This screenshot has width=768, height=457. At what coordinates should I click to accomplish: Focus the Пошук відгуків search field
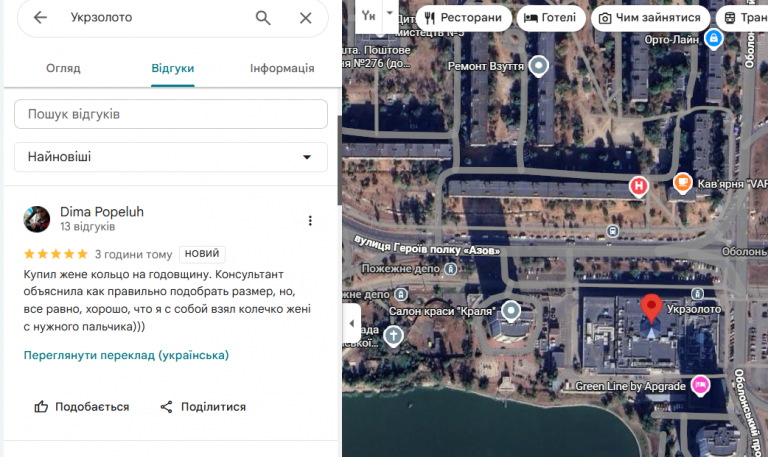point(171,114)
